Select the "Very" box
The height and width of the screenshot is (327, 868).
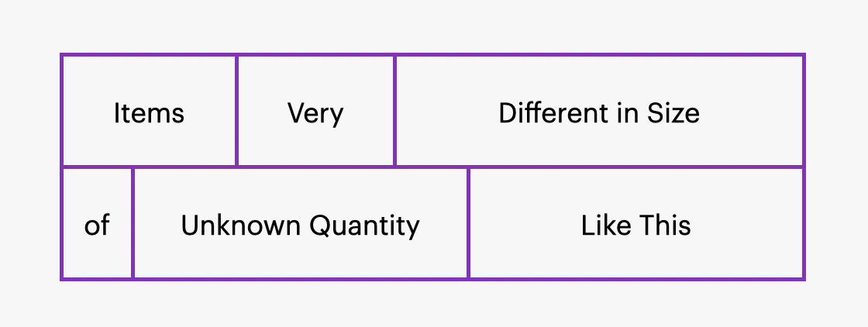(x=315, y=113)
